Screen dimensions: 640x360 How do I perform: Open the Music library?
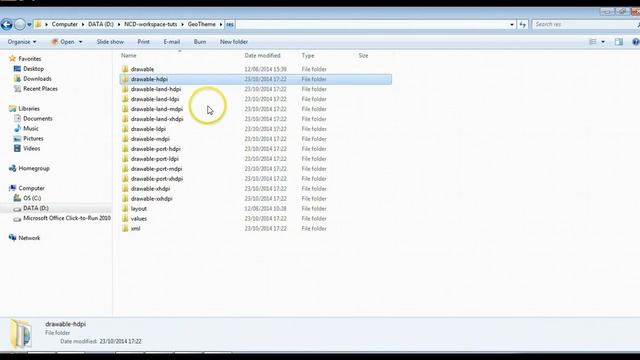pos(31,129)
